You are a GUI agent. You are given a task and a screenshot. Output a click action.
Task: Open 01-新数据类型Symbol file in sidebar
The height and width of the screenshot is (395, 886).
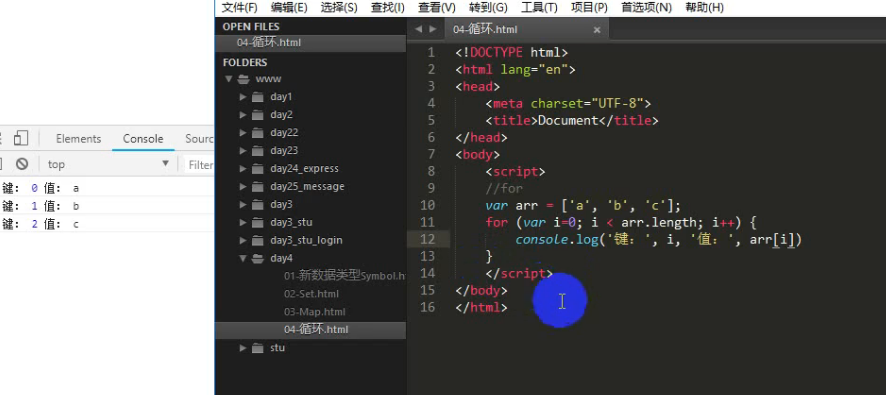point(345,276)
